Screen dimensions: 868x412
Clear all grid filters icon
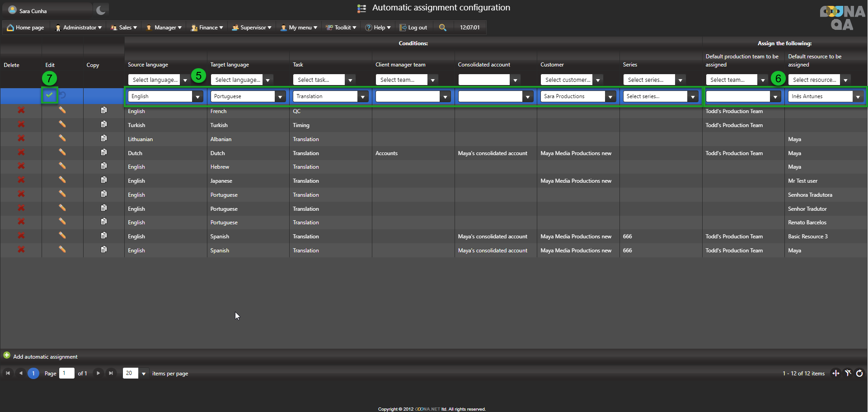tap(848, 373)
